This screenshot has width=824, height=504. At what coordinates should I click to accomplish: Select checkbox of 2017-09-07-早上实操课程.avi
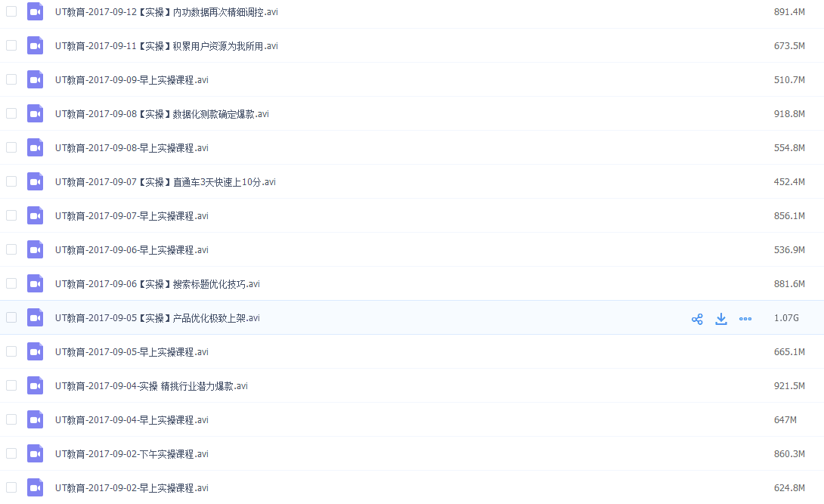(x=11, y=215)
